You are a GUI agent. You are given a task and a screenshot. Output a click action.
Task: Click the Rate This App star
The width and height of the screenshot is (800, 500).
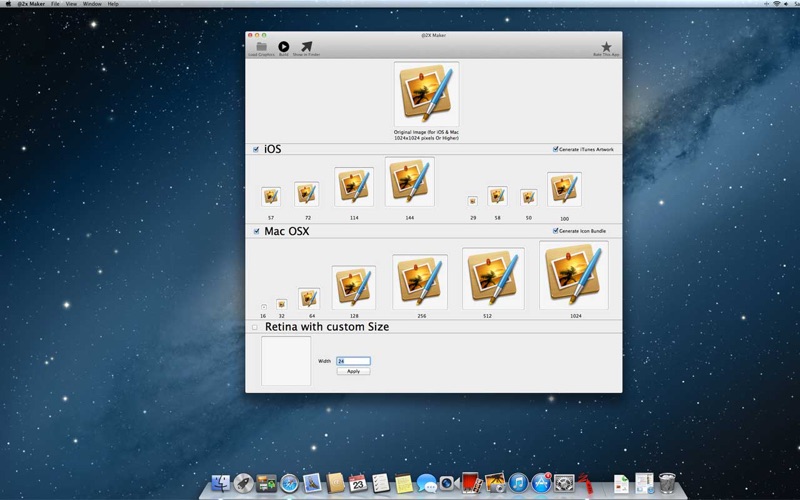point(606,47)
